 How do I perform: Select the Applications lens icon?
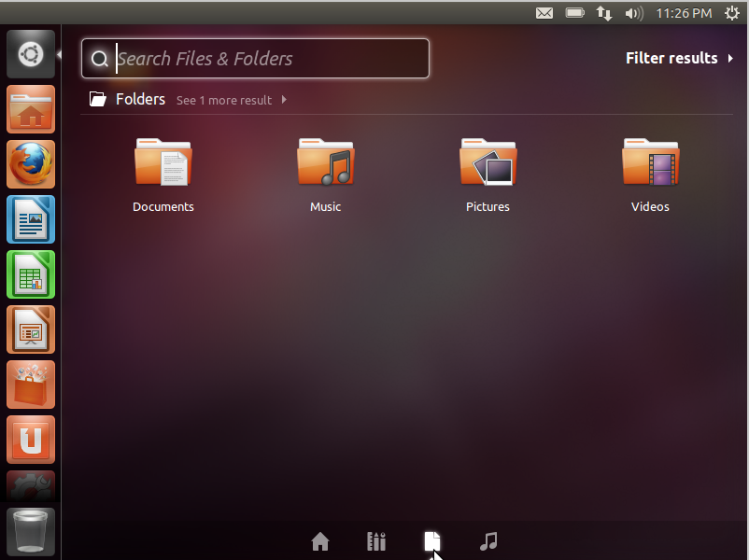tap(376, 540)
